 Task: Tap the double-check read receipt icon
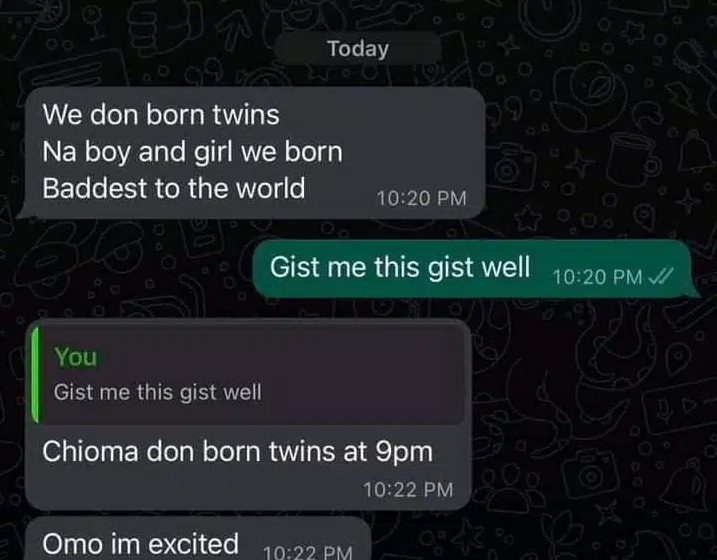tap(661, 276)
